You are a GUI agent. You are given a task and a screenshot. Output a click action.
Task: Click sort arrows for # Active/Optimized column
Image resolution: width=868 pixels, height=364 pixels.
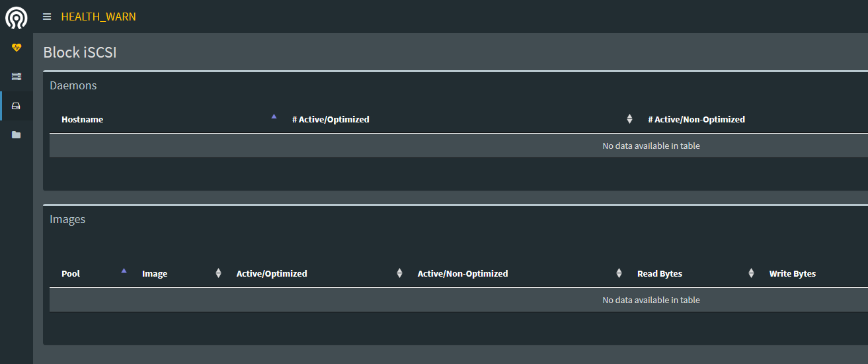coord(629,119)
